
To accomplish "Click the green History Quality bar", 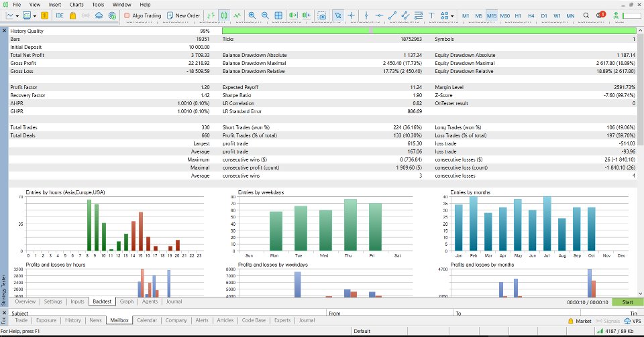I will 429,31.
